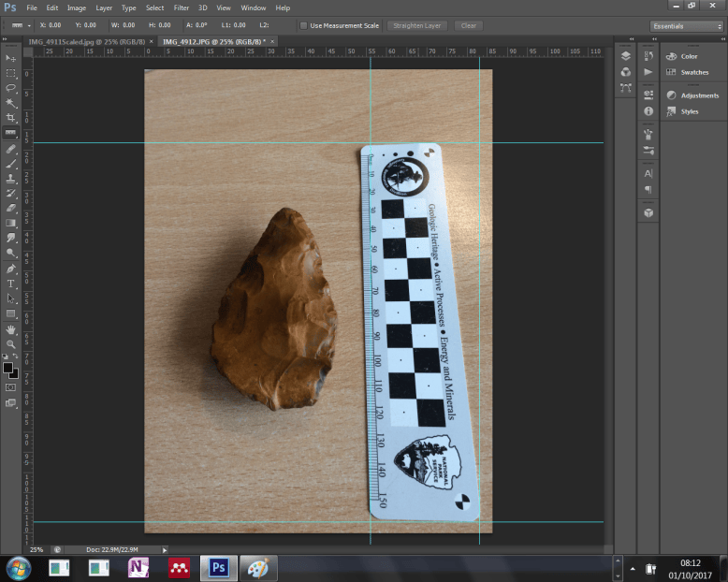Select the Path Selection tool
The height and width of the screenshot is (582, 728).
tap(10, 298)
